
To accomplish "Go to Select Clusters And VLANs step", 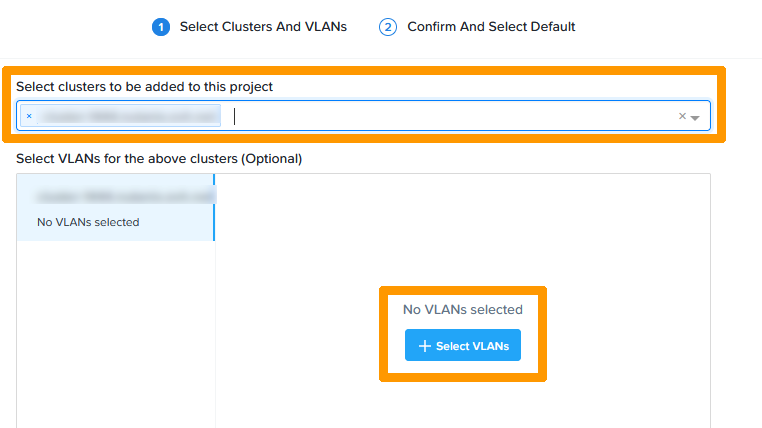I will coord(263,27).
